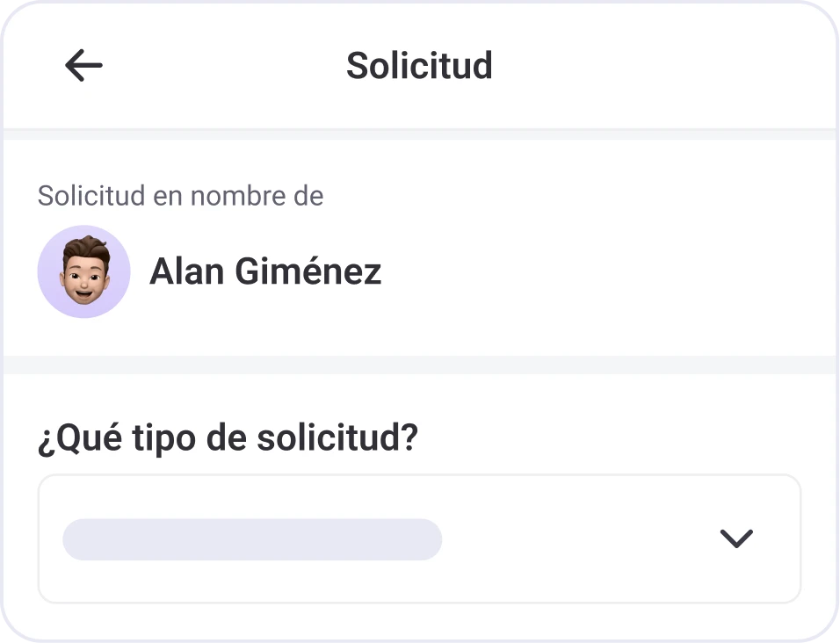
Task: Click the word Solicitud in top bar
Action: coord(419,66)
